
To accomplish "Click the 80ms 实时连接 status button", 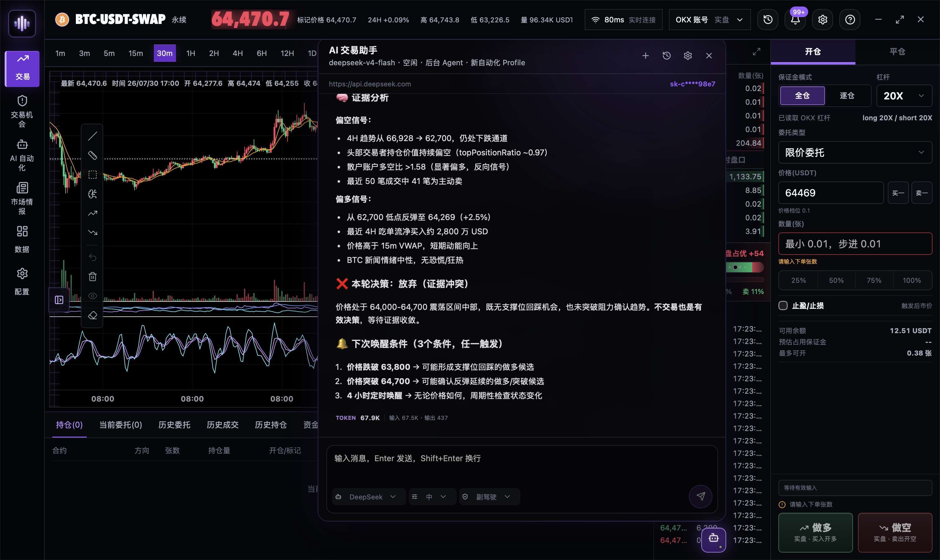I will coord(623,20).
